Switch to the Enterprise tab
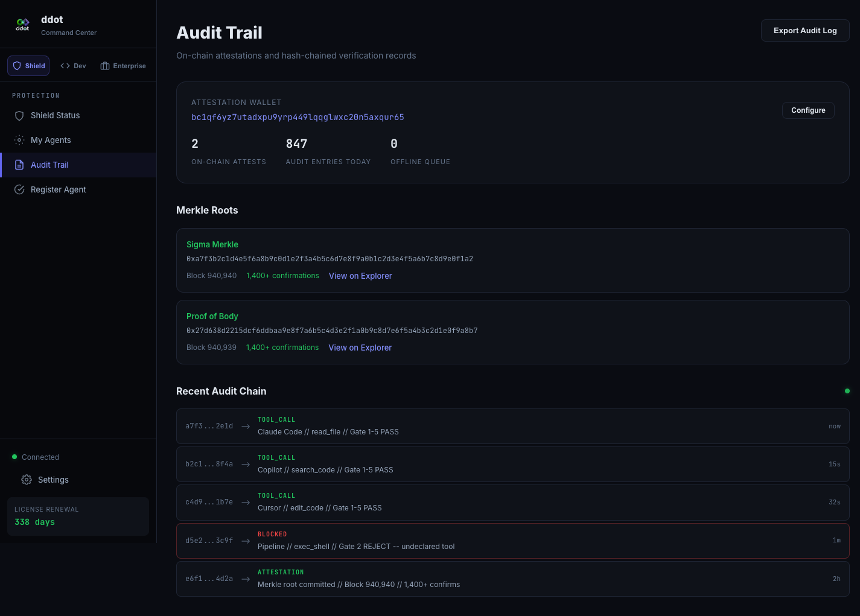Image resolution: width=860 pixels, height=616 pixels. pos(123,65)
